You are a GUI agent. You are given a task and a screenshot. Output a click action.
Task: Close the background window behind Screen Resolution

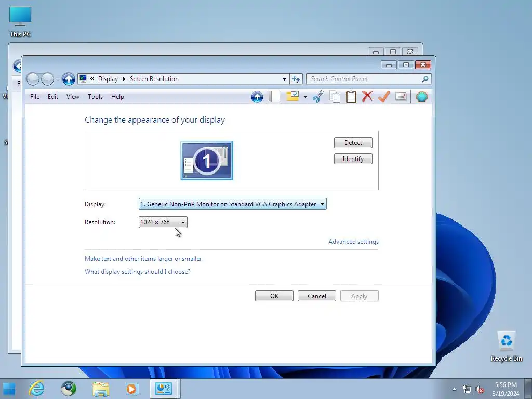pos(410,51)
